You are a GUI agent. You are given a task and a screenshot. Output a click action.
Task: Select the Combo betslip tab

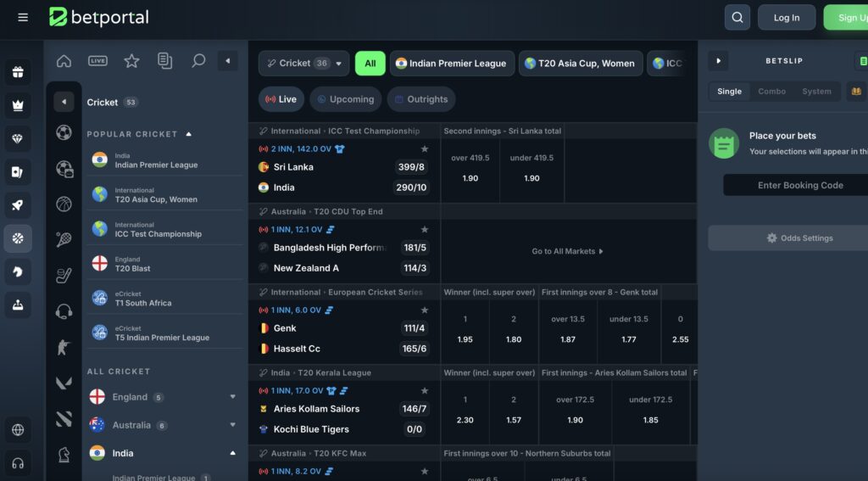771,92
